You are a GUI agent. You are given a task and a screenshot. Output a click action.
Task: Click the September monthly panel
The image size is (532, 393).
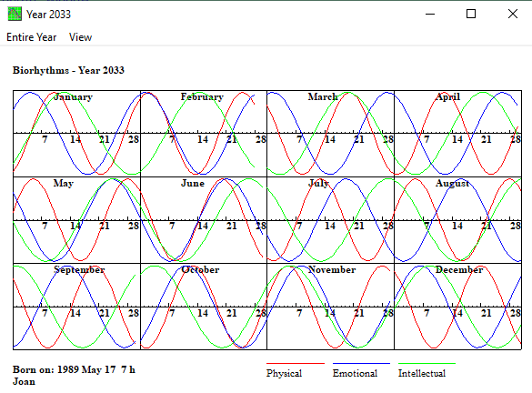(76, 307)
